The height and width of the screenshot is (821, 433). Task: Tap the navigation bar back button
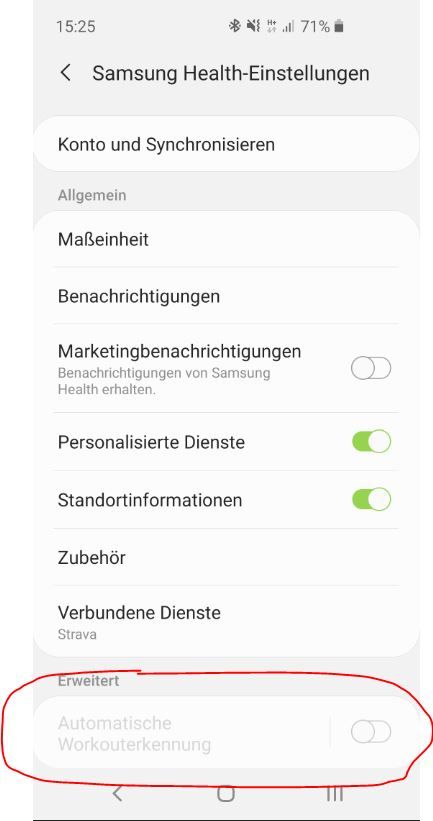coord(117,794)
